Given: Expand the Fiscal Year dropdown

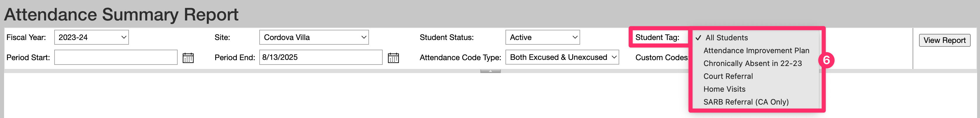Looking at the screenshot, I should [91, 37].
